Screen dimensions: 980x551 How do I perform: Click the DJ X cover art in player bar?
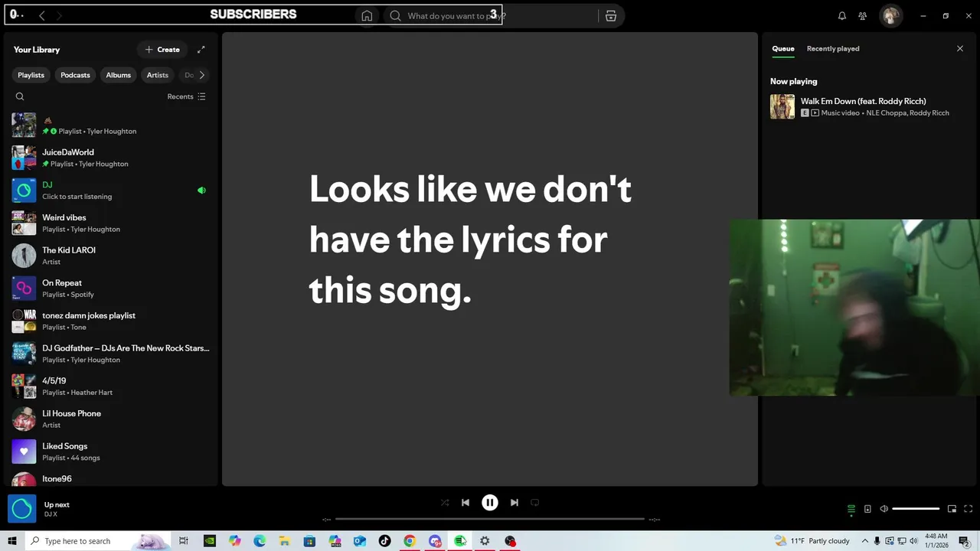click(22, 509)
